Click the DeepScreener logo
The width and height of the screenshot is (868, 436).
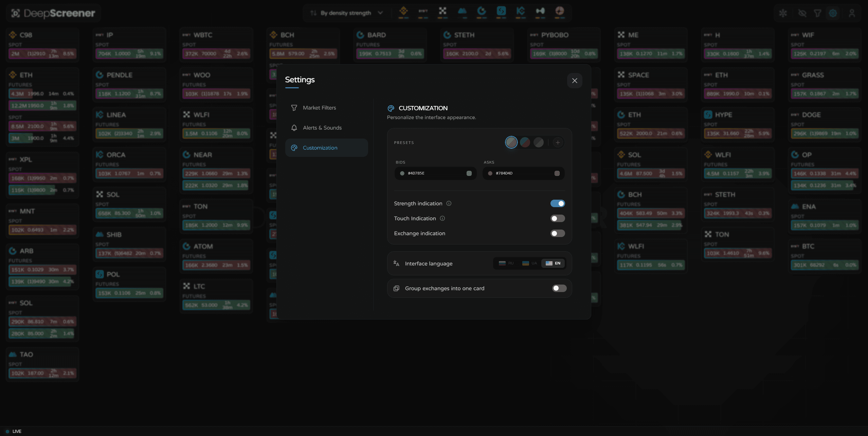[x=53, y=13]
